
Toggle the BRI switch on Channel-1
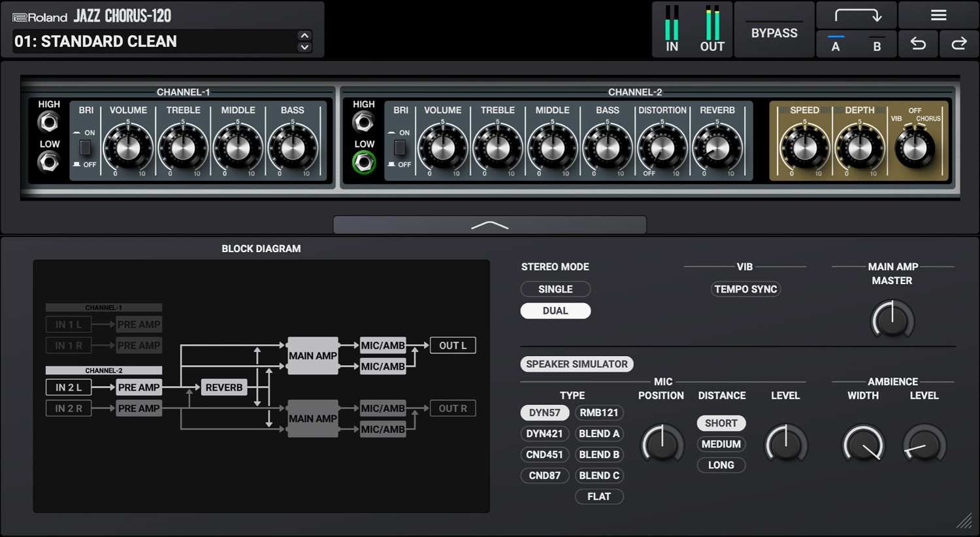[x=85, y=148]
